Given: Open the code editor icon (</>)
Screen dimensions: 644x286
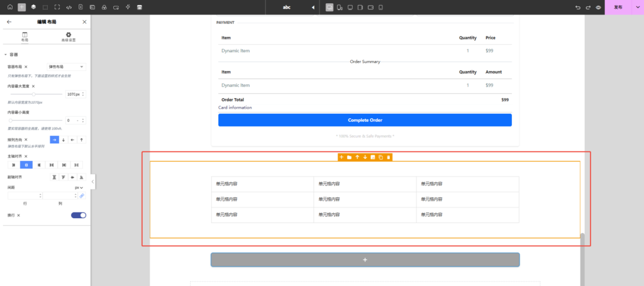Looking at the screenshot, I should (x=69, y=7).
